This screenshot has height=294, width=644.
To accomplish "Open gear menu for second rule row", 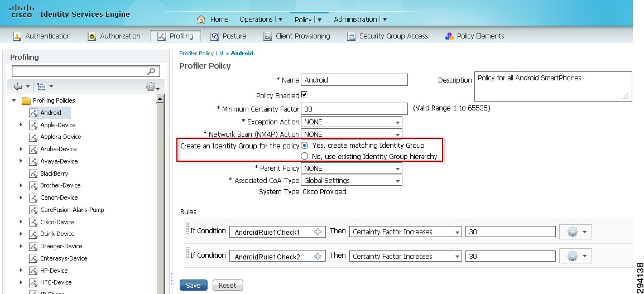I will click(575, 257).
